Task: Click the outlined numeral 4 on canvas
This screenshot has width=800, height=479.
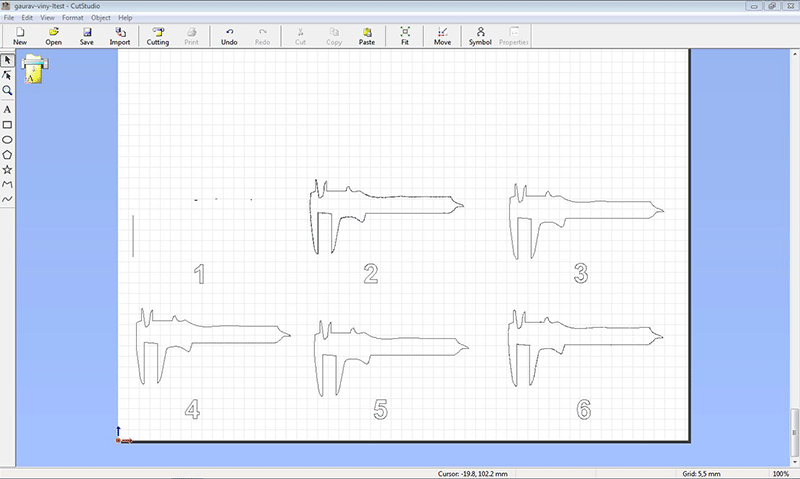Action: click(192, 409)
